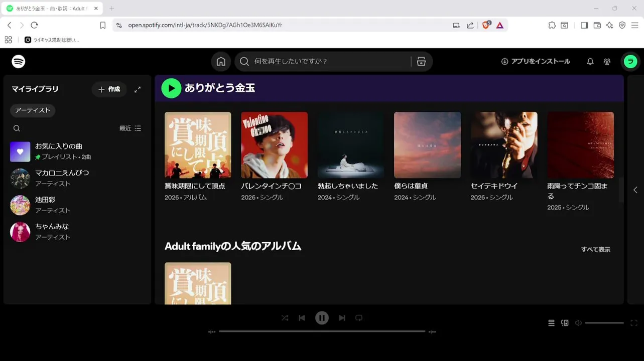The height and width of the screenshot is (361, 644).
Task: Open 賞味期限にして頂点 album cover in top row
Action: point(198,145)
